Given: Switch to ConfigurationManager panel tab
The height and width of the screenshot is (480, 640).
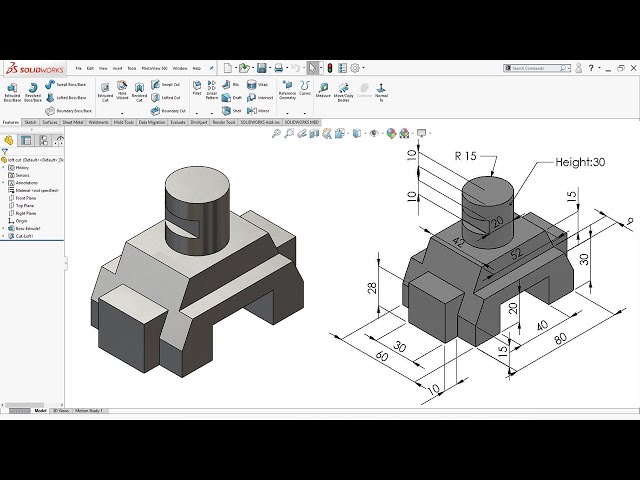Looking at the screenshot, I should click(43, 140).
